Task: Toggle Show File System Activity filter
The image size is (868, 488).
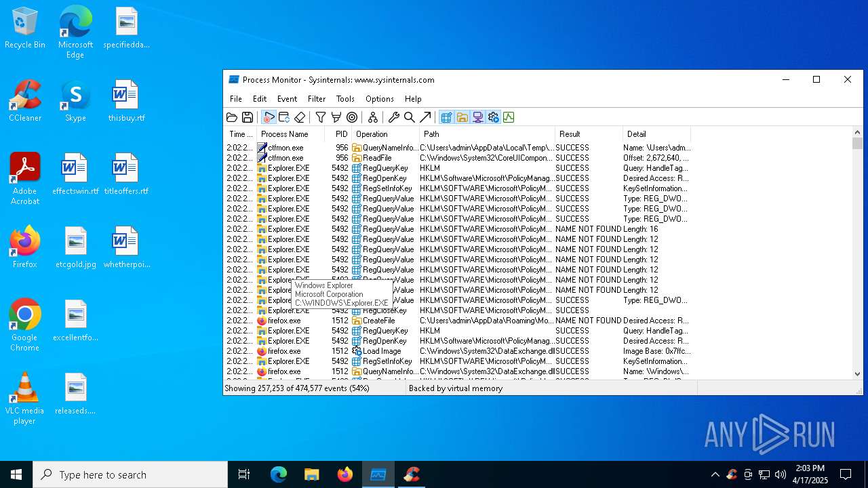Action: [x=462, y=117]
